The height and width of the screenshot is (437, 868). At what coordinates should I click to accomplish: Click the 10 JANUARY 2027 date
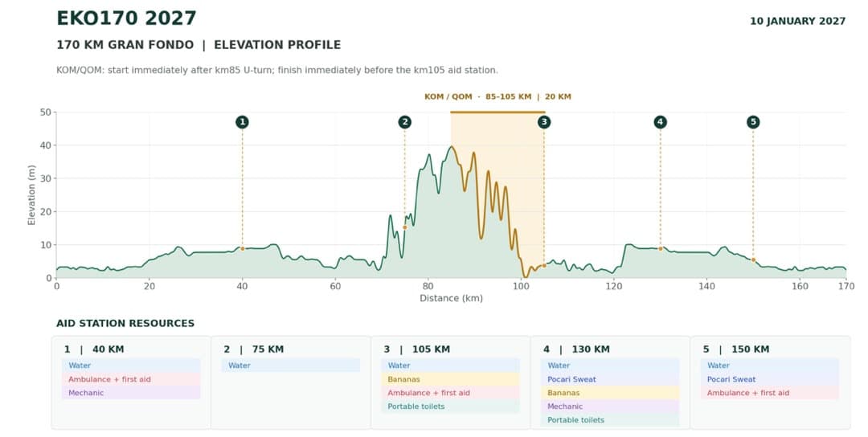point(798,21)
